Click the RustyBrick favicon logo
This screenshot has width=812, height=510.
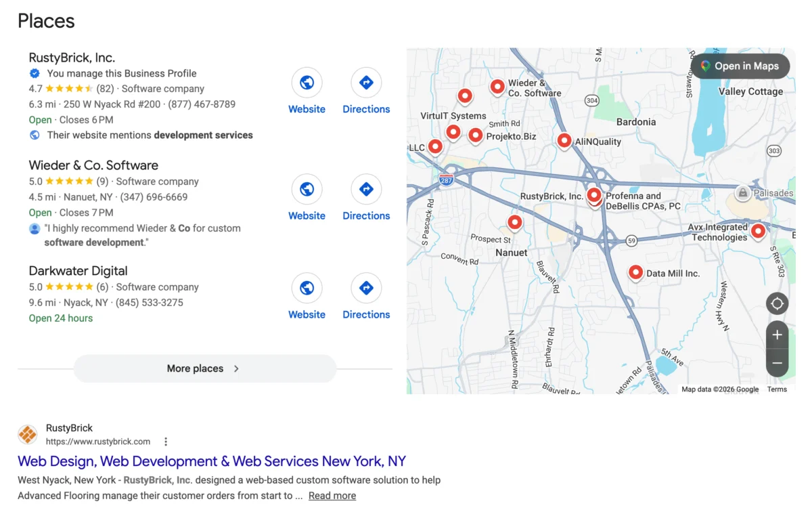[28, 434]
